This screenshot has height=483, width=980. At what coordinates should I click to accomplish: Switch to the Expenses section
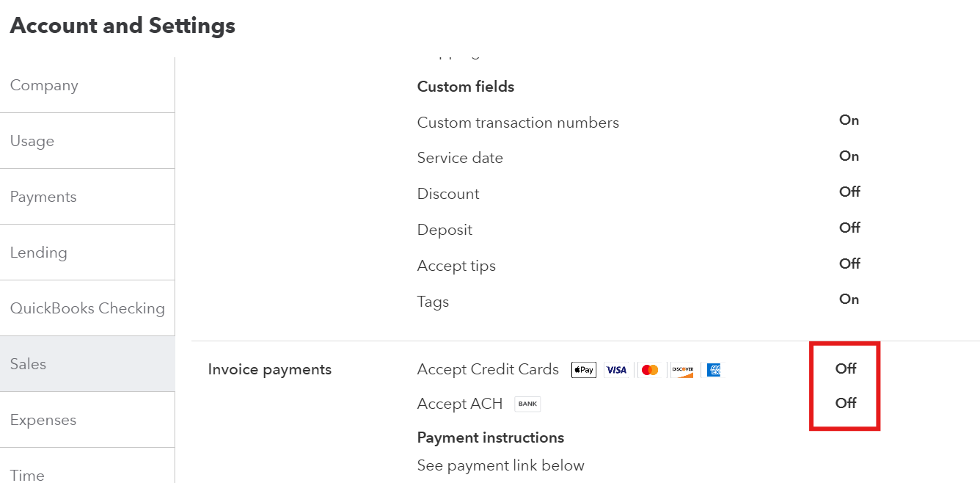(43, 419)
